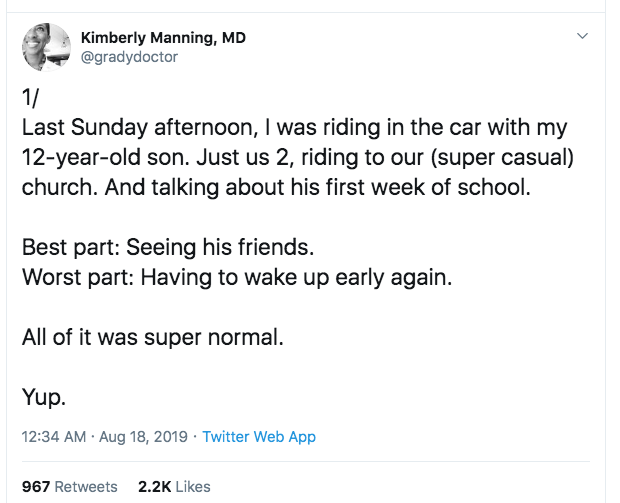View the list of 2.2K Likes
This screenshot has width=620, height=503.
pos(174,487)
